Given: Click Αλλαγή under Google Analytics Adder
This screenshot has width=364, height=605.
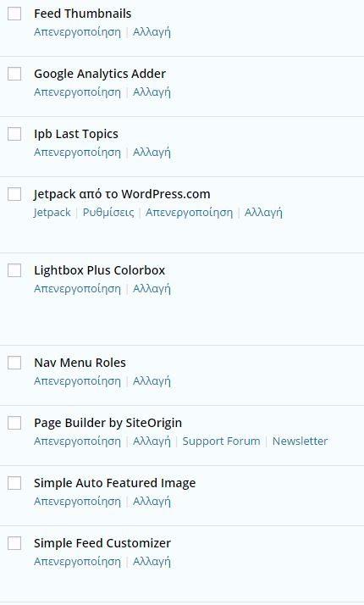Looking at the screenshot, I should click(x=152, y=92).
